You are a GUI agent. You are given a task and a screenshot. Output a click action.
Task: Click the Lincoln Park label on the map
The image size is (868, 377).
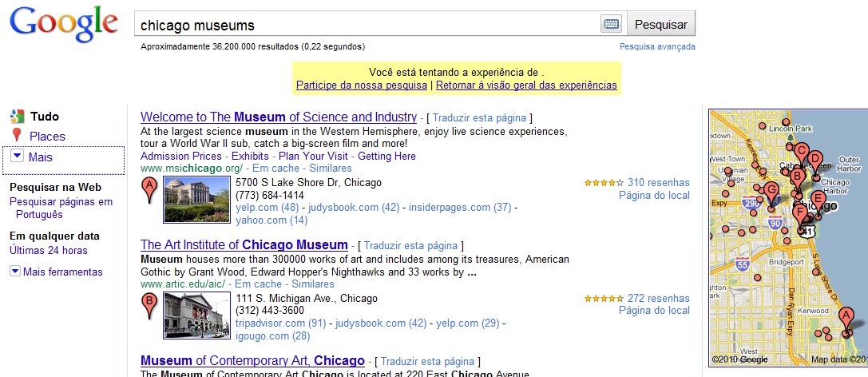(791, 129)
